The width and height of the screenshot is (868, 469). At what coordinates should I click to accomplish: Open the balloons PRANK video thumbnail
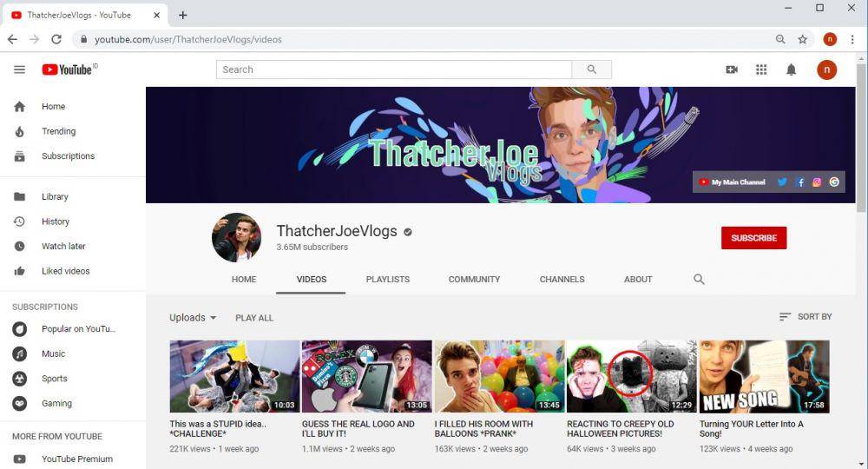[x=499, y=377]
